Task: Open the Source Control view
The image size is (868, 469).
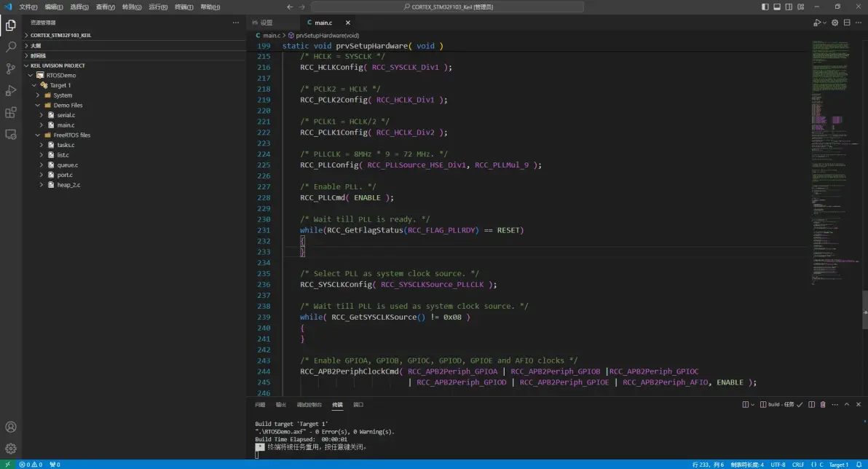Action: pos(11,68)
